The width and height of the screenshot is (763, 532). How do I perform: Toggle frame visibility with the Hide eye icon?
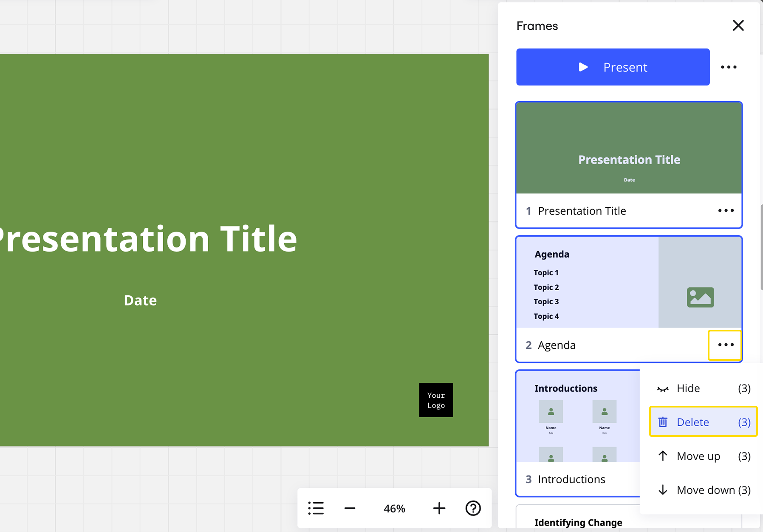(x=663, y=388)
